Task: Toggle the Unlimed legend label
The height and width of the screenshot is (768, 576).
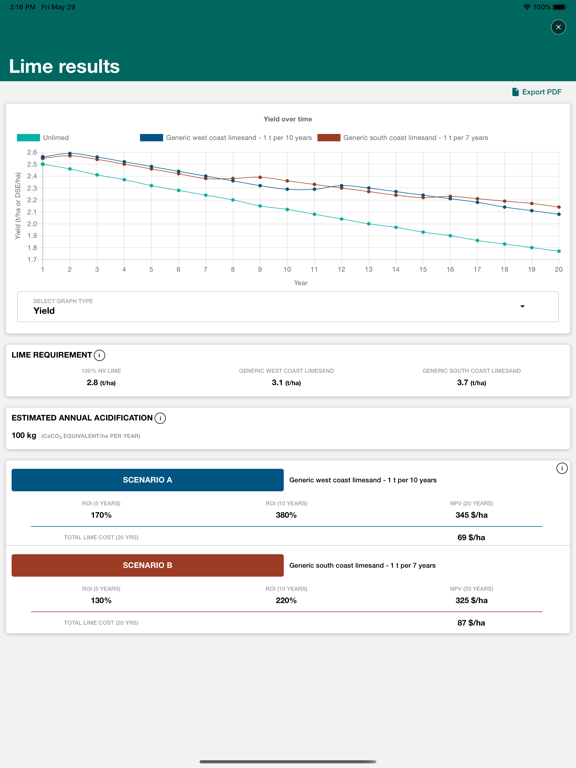Action: (x=56, y=138)
